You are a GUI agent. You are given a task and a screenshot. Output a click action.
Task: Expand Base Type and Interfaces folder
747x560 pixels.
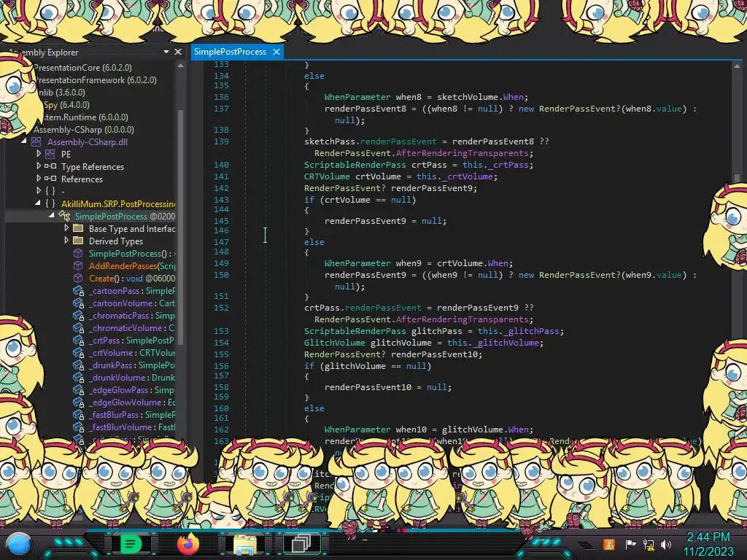coord(66,228)
